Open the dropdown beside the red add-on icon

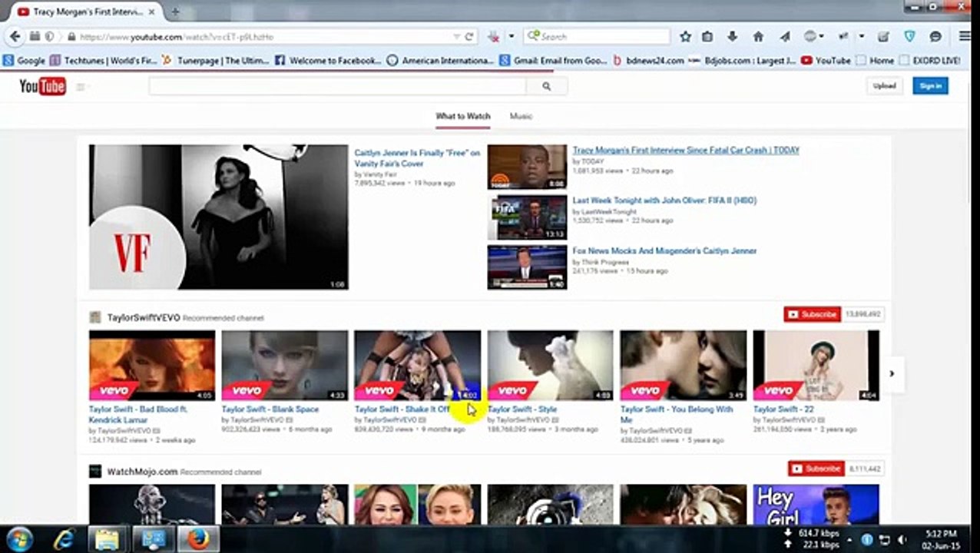[x=512, y=36]
